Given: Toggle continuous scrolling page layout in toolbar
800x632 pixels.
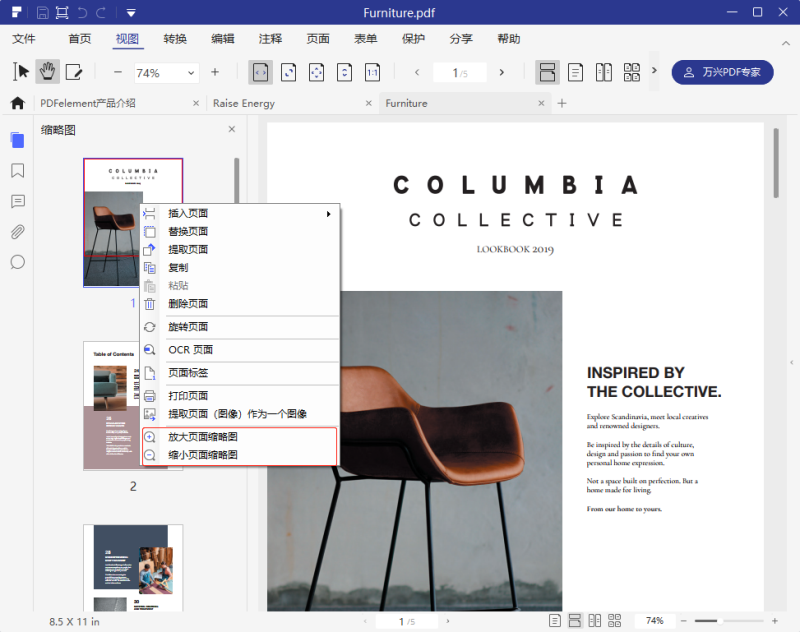Looking at the screenshot, I should point(547,72).
